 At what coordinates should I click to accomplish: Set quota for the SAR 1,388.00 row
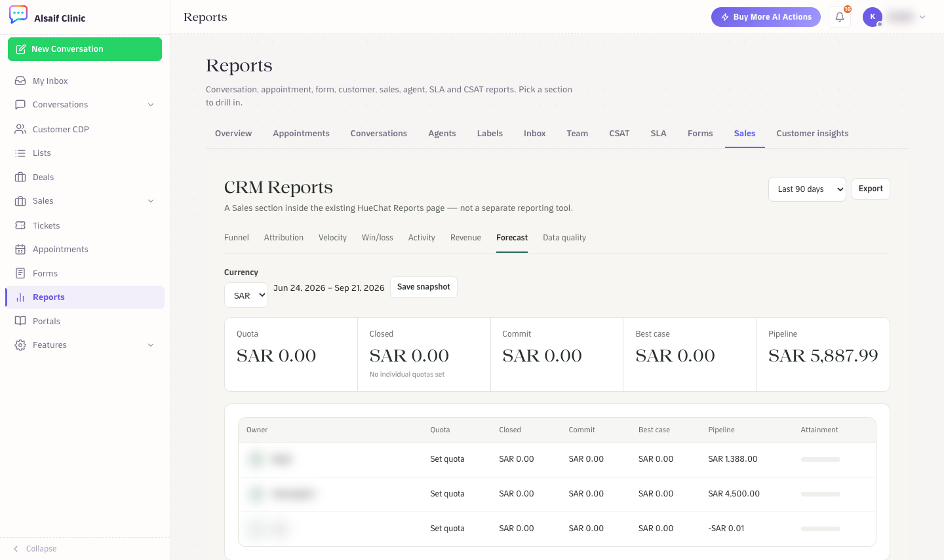point(447,459)
